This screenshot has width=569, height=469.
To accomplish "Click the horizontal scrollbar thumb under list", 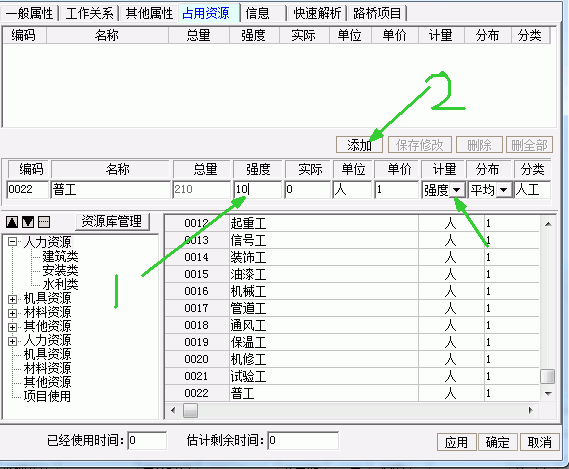I will 190,411.
